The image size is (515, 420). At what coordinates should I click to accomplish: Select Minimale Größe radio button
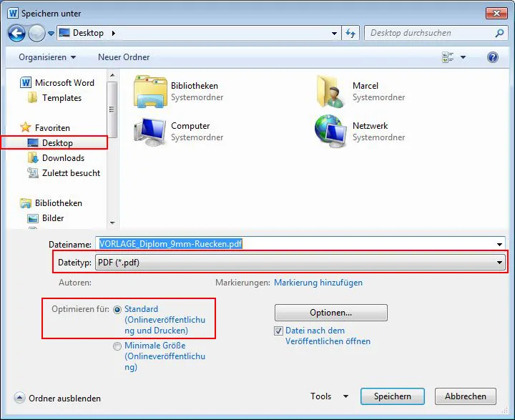(x=117, y=346)
